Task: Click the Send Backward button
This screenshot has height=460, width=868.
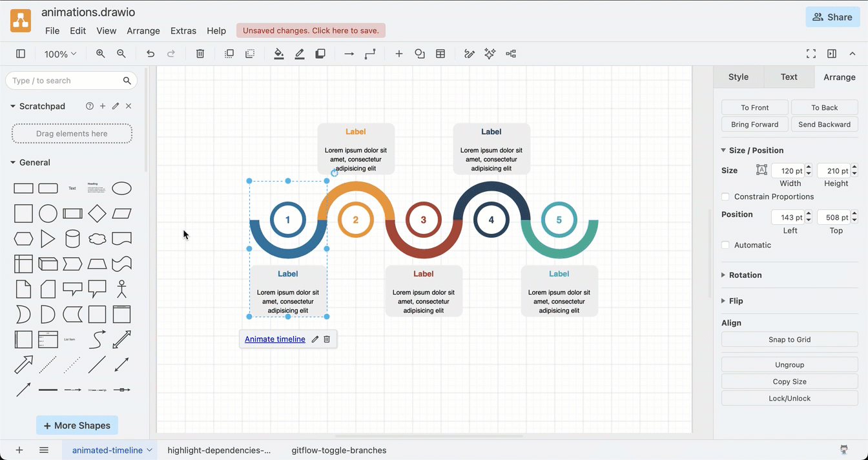Action: pyautogui.click(x=825, y=124)
